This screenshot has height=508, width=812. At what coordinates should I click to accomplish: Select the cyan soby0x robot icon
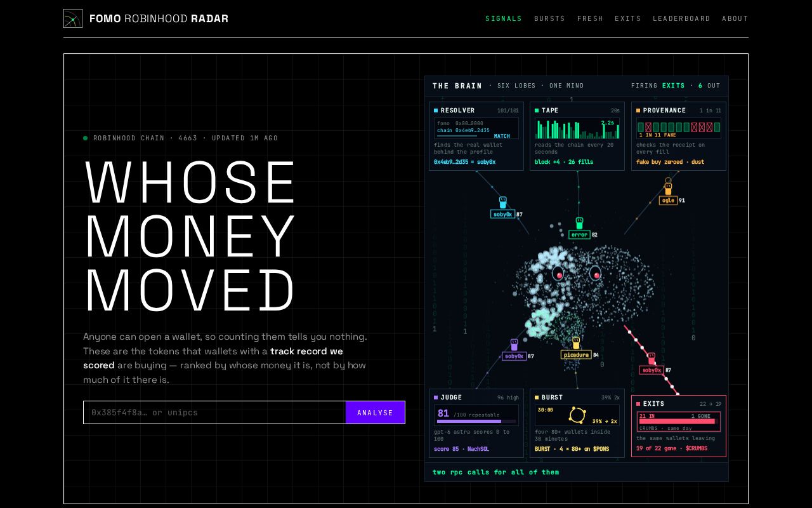pos(502,202)
